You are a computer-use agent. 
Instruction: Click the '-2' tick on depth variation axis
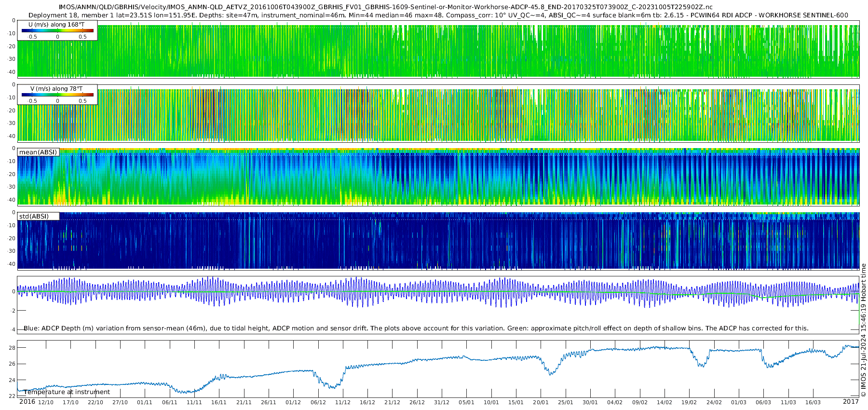coord(13,311)
